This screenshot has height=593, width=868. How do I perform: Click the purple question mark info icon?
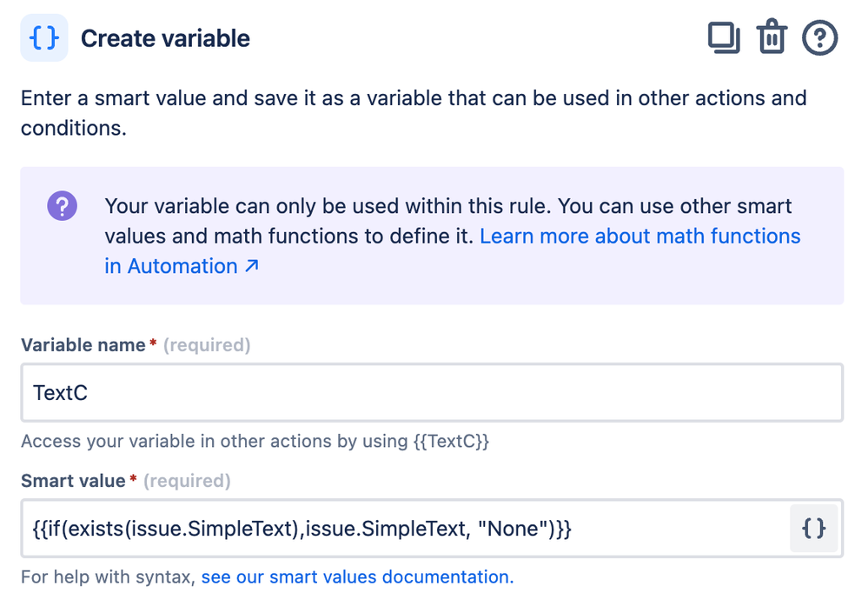pyautogui.click(x=63, y=207)
